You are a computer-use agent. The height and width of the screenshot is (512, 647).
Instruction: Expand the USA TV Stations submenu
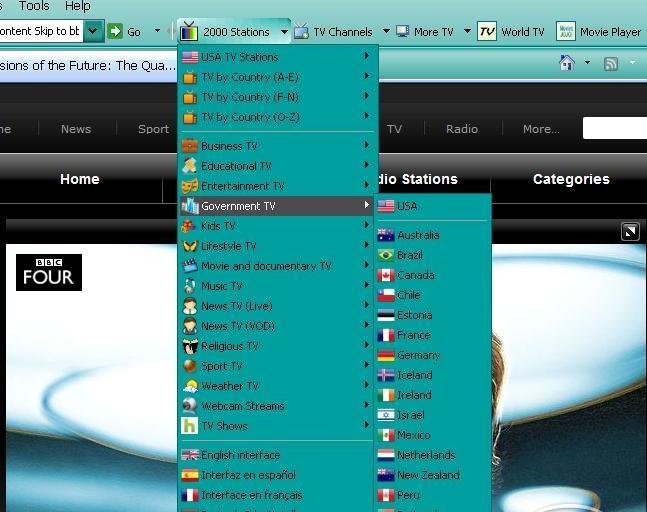366,56
